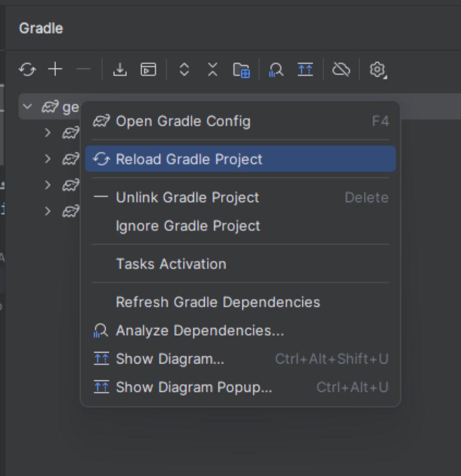
Task: Click Analyze Dependencies toolbar icon
Action: (276, 70)
